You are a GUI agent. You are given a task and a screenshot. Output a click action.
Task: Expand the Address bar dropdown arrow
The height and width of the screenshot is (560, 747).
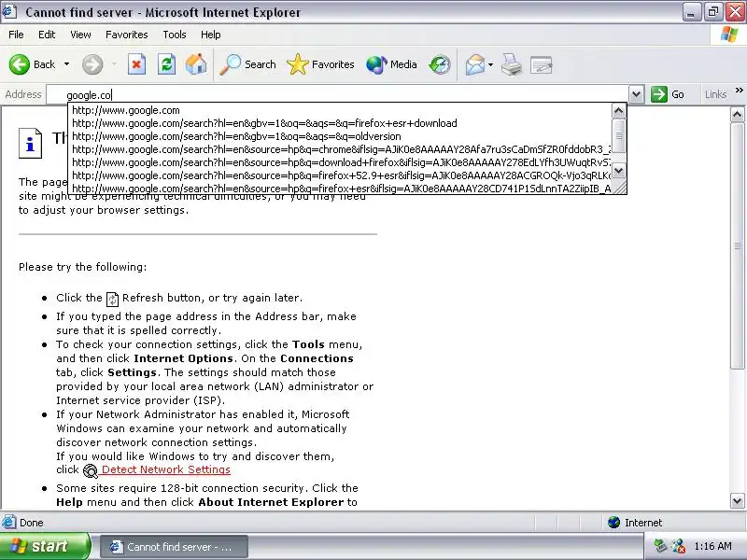636,94
